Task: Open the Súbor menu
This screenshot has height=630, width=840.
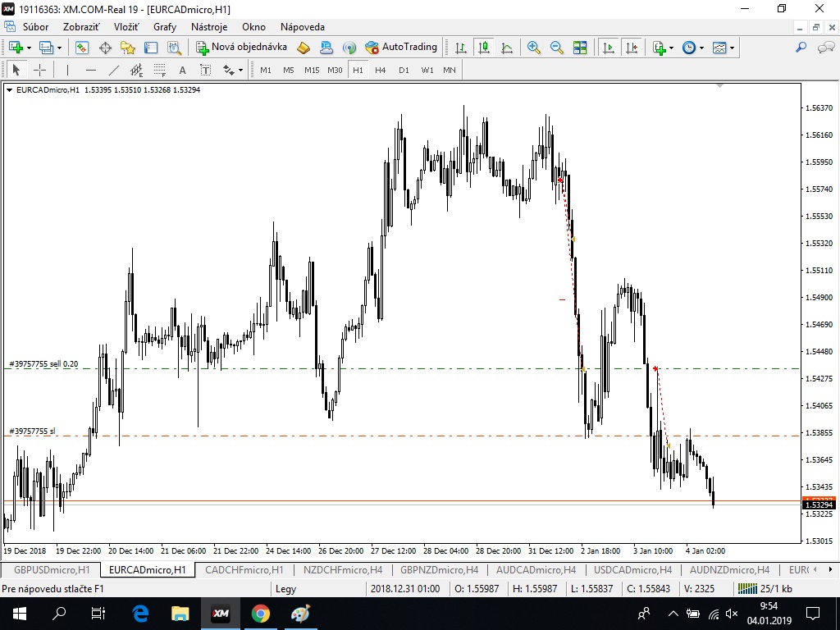Action: 35,27
